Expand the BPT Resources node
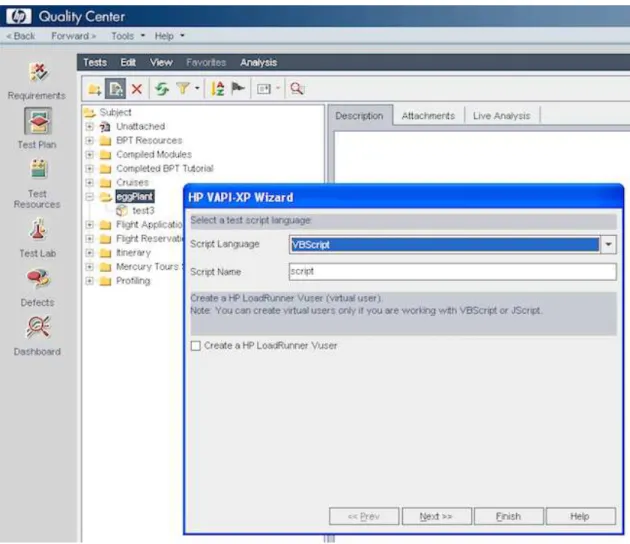630x544 pixels. (x=90, y=141)
